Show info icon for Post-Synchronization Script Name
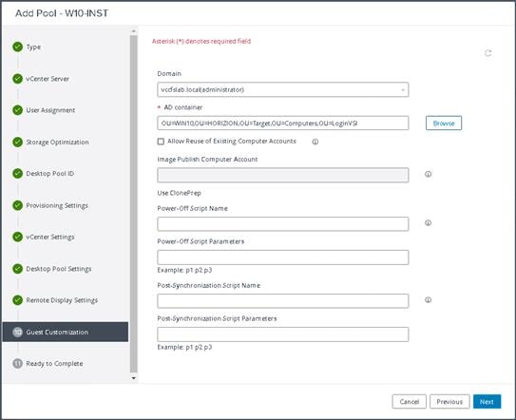The width and height of the screenshot is (516, 420). coord(428,300)
